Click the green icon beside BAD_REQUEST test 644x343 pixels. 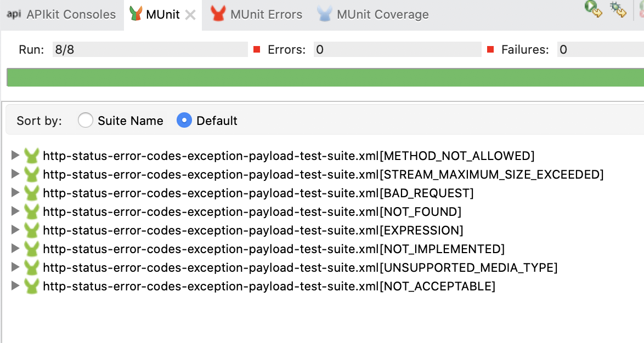pyautogui.click(x=32, y=193)
